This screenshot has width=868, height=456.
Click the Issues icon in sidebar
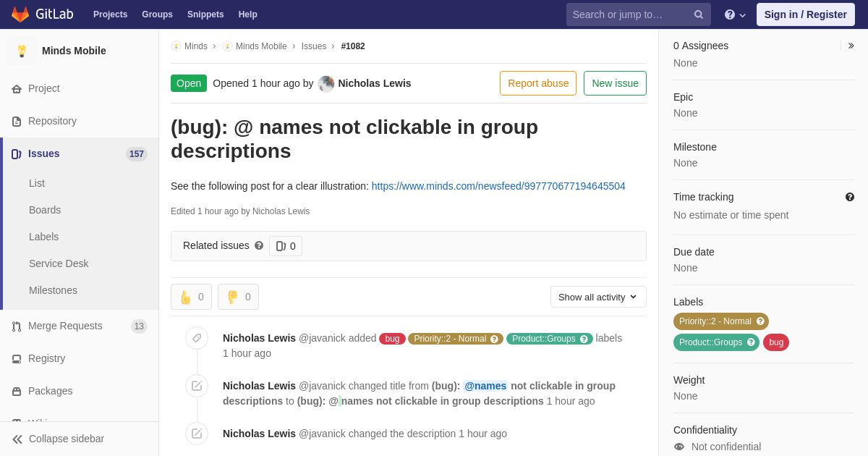tap(17, 154)
